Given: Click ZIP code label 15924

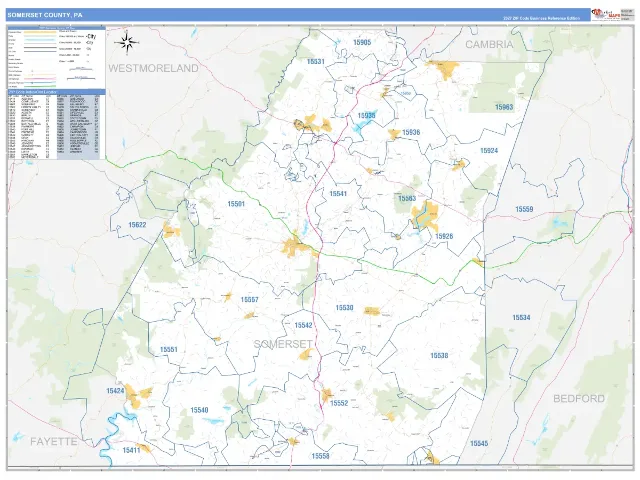Looking at the screenshot, I should [489, 151].
